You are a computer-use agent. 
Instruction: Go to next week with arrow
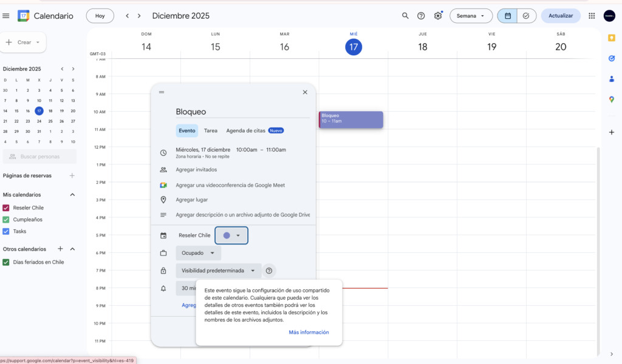pyautogui.click(x=139, y=16)
